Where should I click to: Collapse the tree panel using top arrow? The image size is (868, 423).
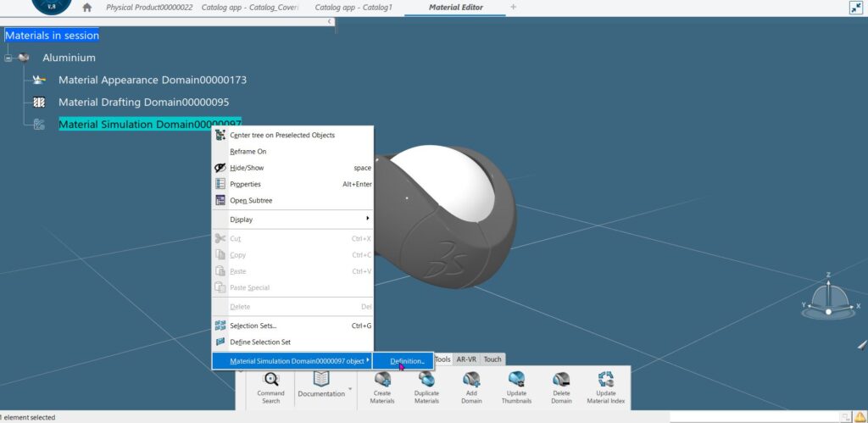pos(330,20)
